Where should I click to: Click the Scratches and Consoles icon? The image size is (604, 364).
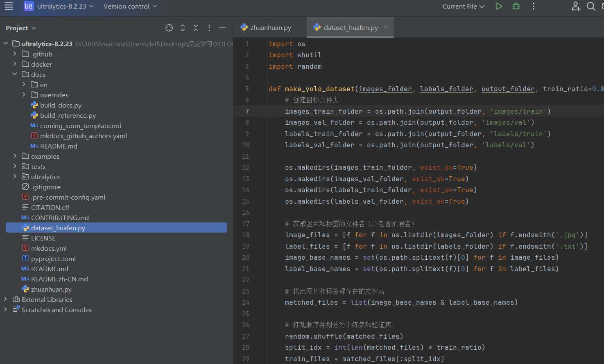[16, 309]
